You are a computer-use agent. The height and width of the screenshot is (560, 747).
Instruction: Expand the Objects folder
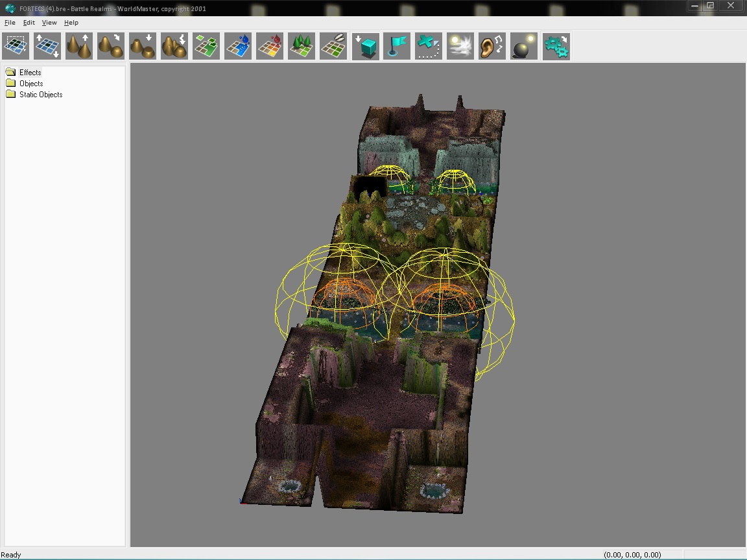tap(31, 83)
